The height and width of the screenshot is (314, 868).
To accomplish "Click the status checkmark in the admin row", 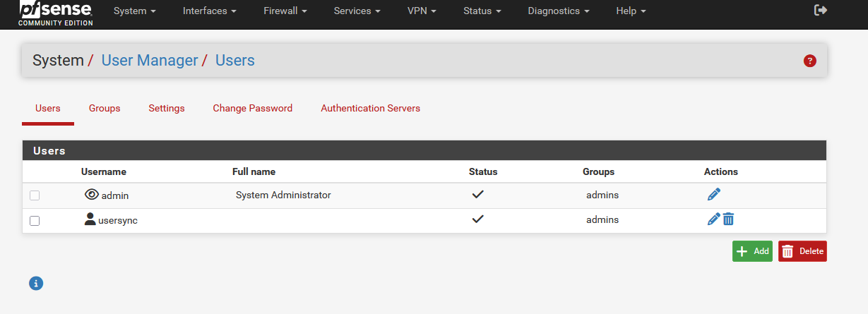I will click(477, 194).
